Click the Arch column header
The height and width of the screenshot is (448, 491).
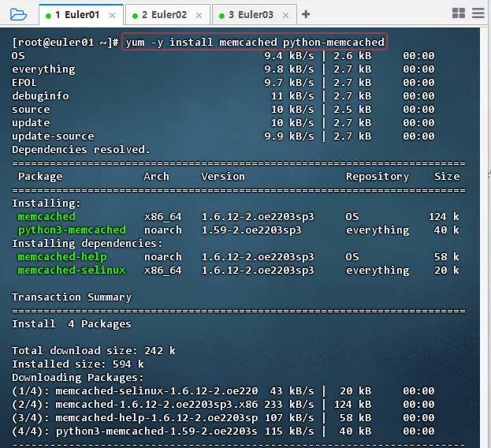point(156,177)
